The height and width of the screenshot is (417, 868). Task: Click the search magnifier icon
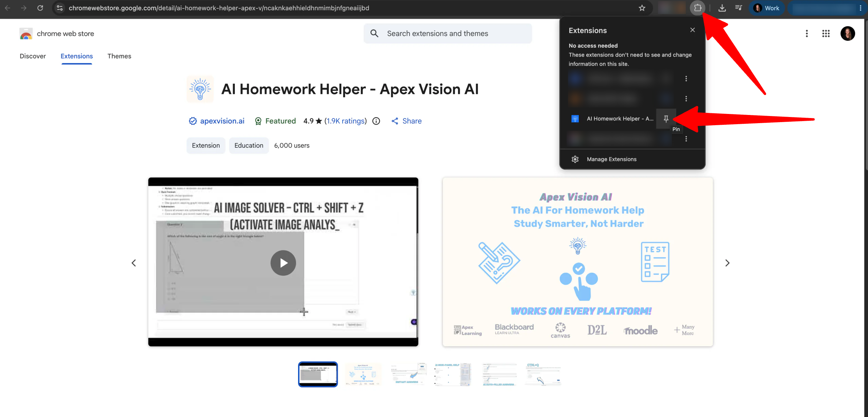coord(374,33)
